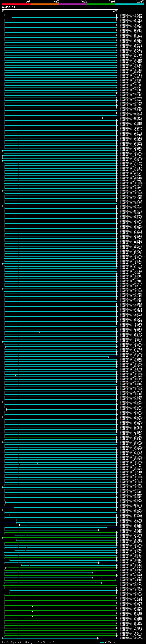Select the UniRef100_Q3TIQ2 label

click(x=131, y=196)
